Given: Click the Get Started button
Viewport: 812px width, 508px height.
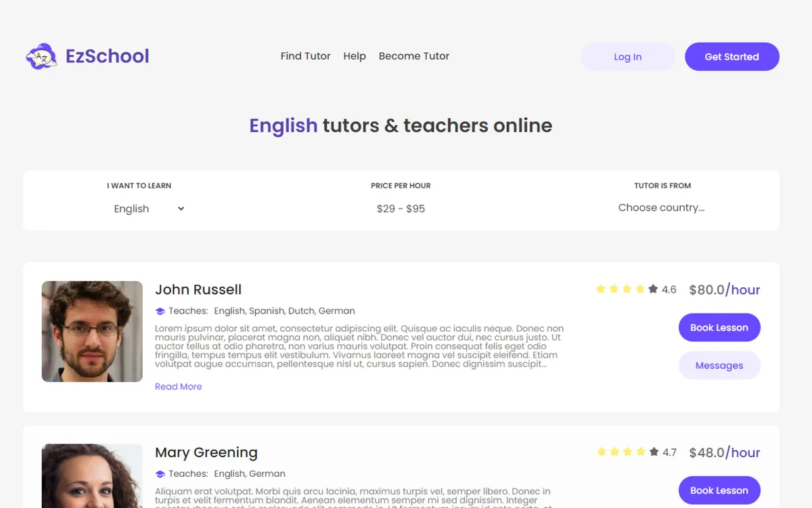Looking at the screenshot, I should [x=732, y=57].
